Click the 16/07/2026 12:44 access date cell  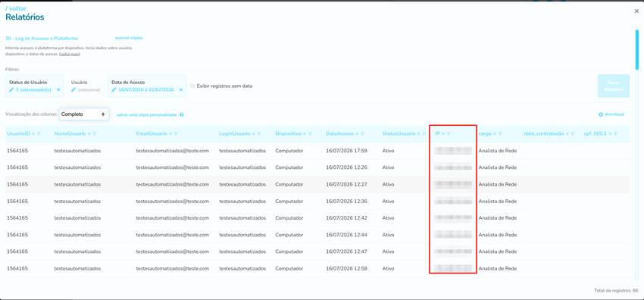pyautogui.click(x=346, y=235)
